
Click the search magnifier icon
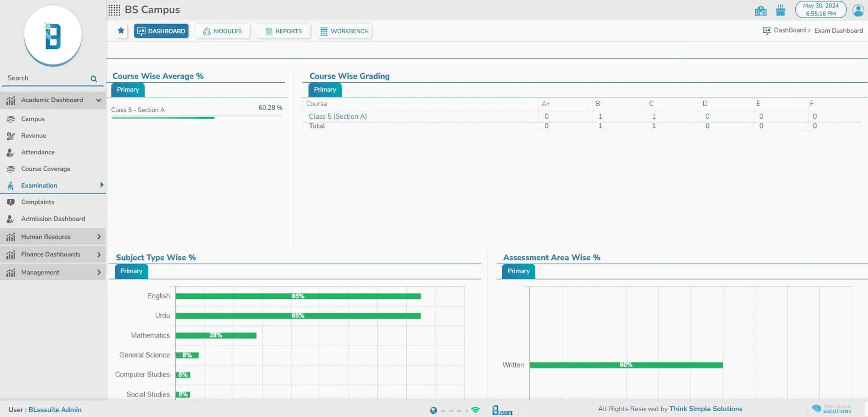94,79
